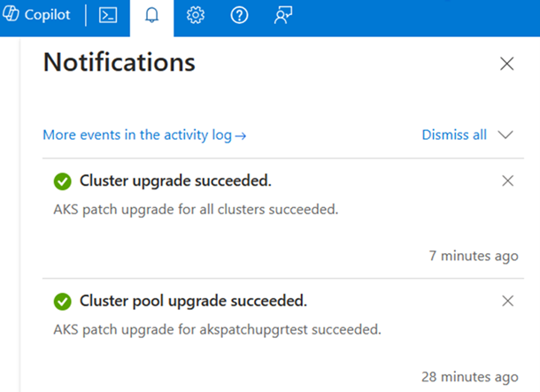Screen dimensions: 540x392
Task: Open the Cluster upgrade succeeded notification title
Action: coord(175,181)
